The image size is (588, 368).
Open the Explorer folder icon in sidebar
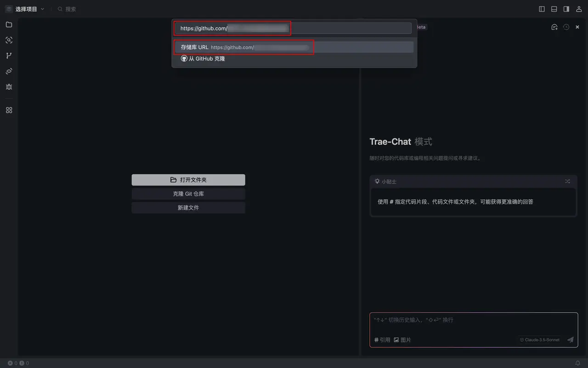9,25
